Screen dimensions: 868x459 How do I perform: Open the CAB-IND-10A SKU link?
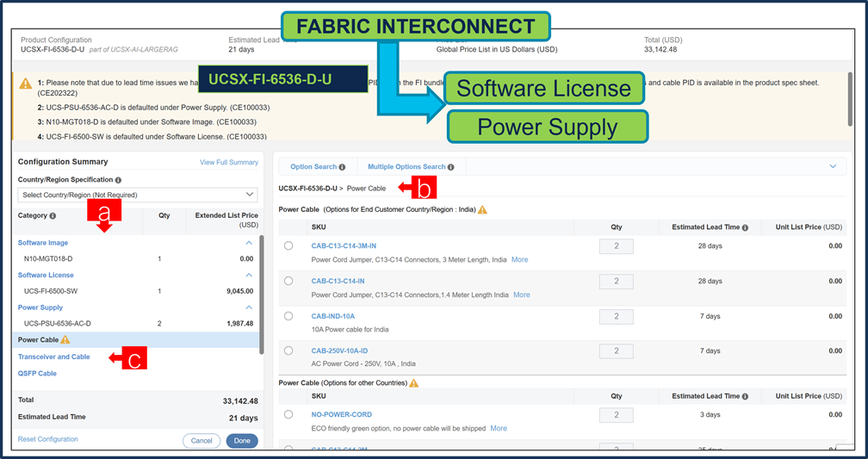pos(333,316)
